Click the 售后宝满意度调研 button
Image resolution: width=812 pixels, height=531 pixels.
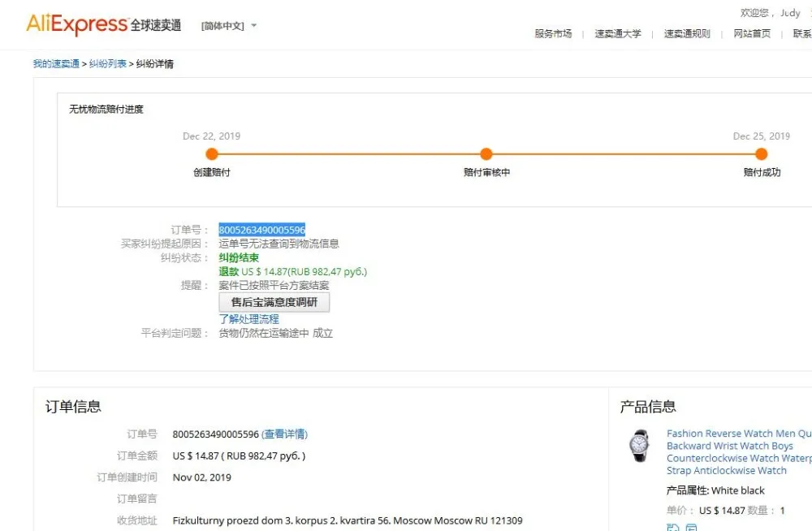[274, 302]
